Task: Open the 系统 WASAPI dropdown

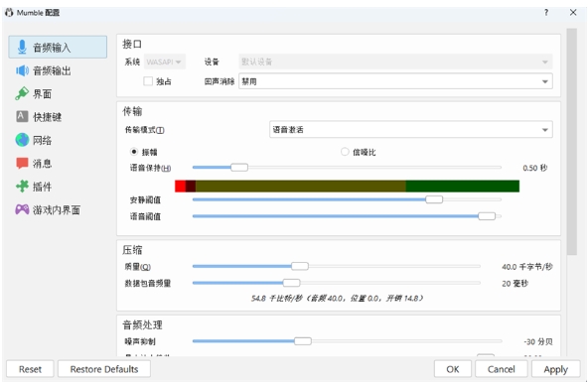Action: [165, 62]
